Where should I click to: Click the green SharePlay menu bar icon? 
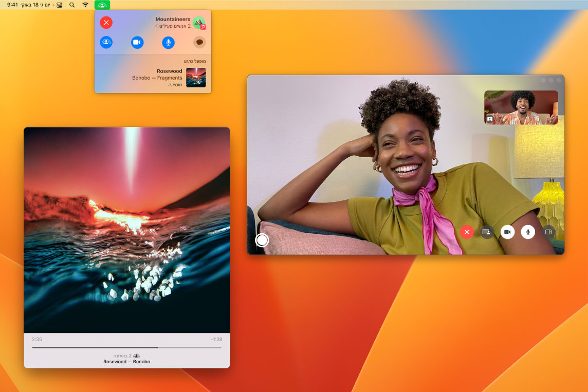(x=102, y=5)
